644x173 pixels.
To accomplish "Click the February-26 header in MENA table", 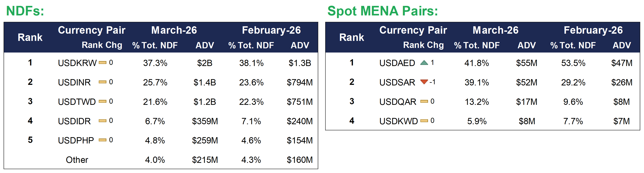I will pos(593,30).
